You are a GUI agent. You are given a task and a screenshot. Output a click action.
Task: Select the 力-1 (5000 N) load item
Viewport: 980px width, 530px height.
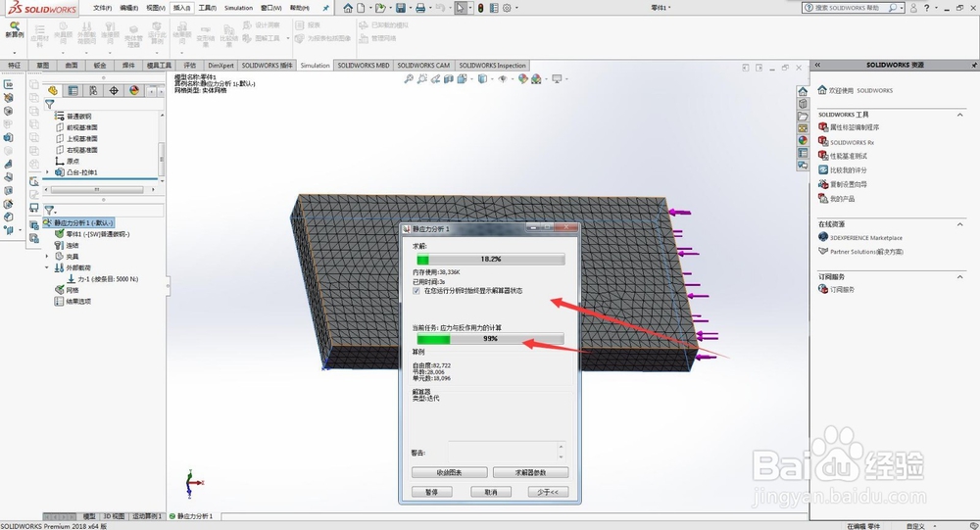(103, 279)
